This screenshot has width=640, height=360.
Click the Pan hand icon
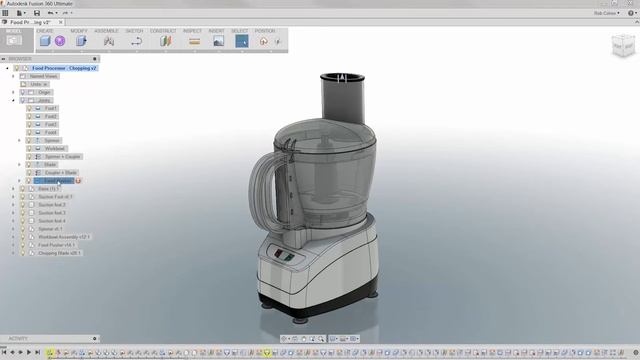tap(304, 339)
